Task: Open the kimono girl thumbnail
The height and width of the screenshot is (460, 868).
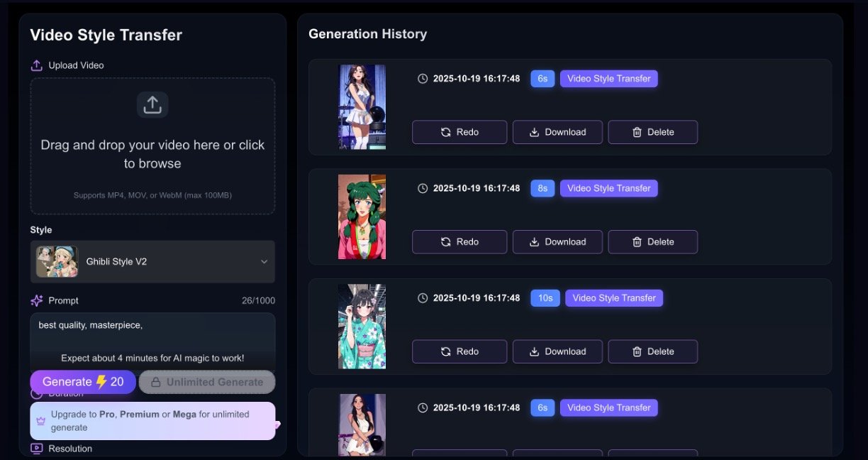Action: click(x=362, y=327)
